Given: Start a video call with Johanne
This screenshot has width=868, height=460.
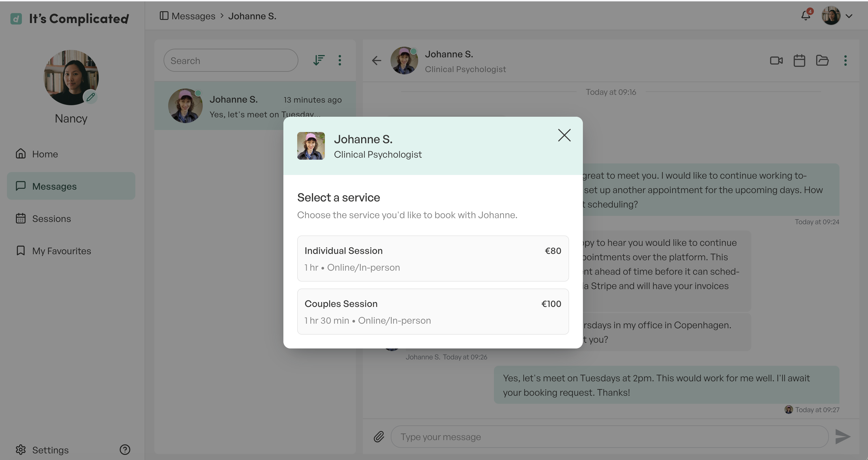Looking at the screenshot, I should [776, 61].
